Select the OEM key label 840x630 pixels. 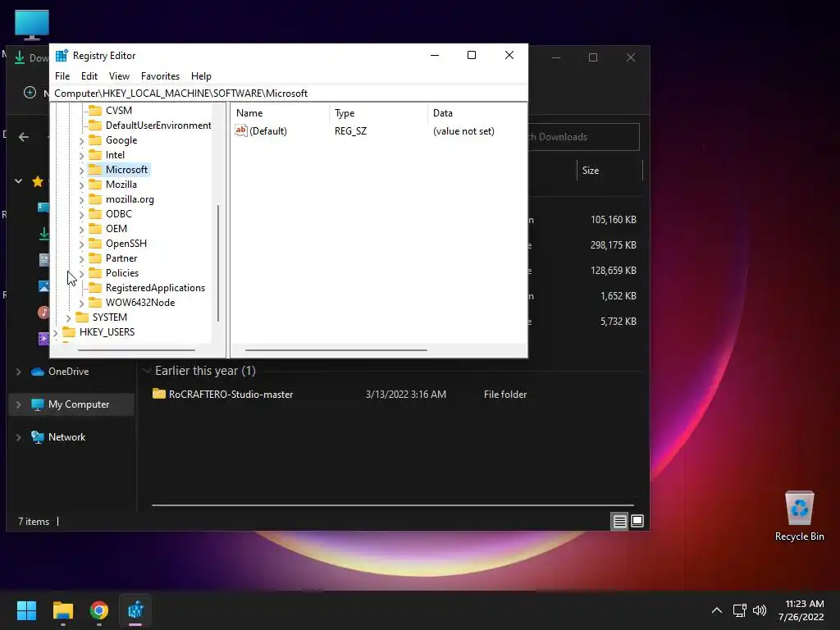point(116,229)
